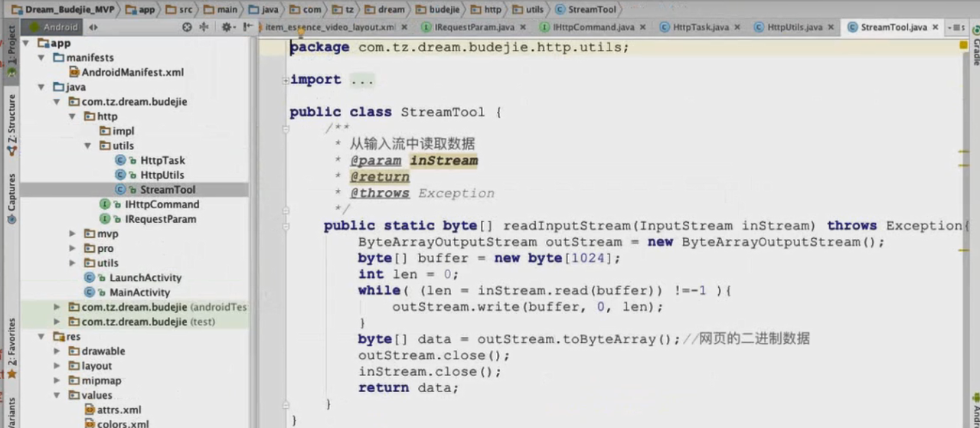The image size is (980, 428).
Task: Fold the Javadoc comment in gutter
Action: tap(286, 129)
